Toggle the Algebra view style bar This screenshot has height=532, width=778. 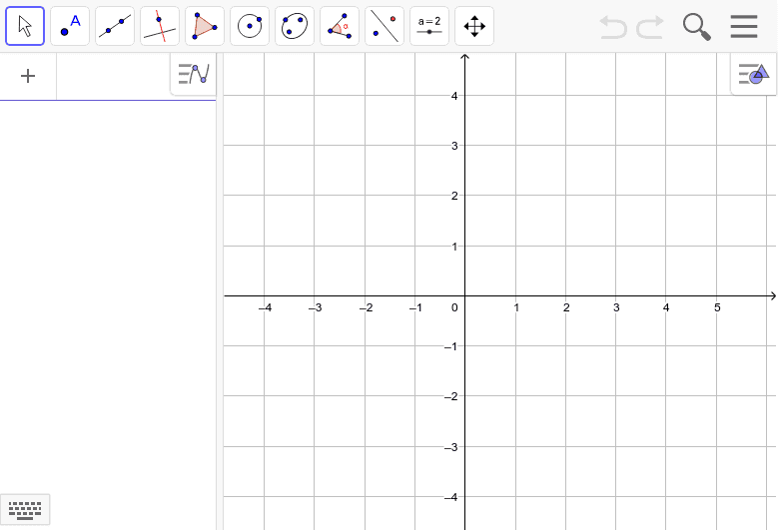pos(194,74)
